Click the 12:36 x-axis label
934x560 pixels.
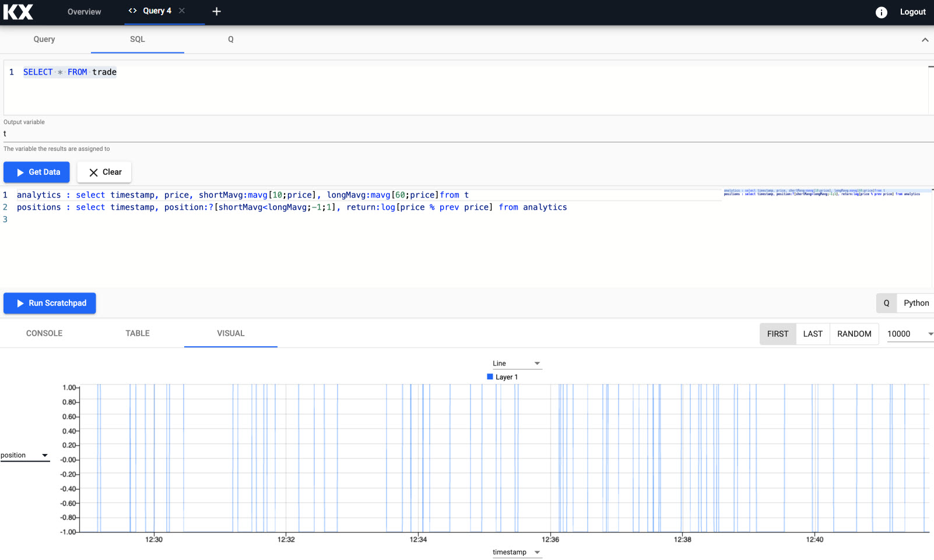550,540
